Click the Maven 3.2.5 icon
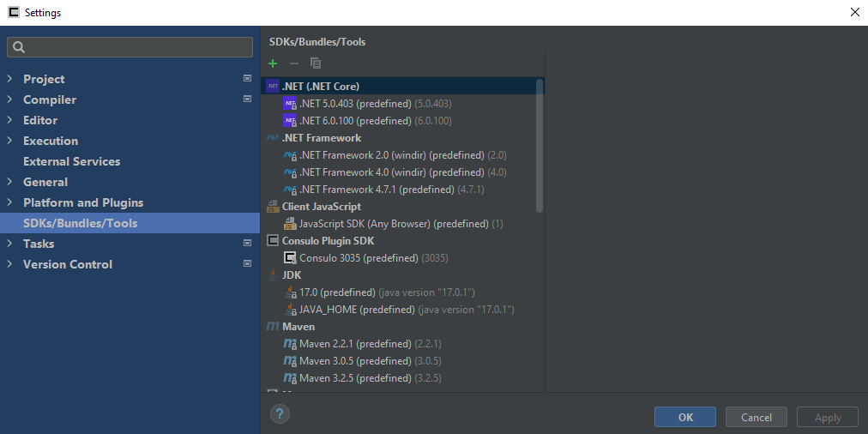 point(290,378)
